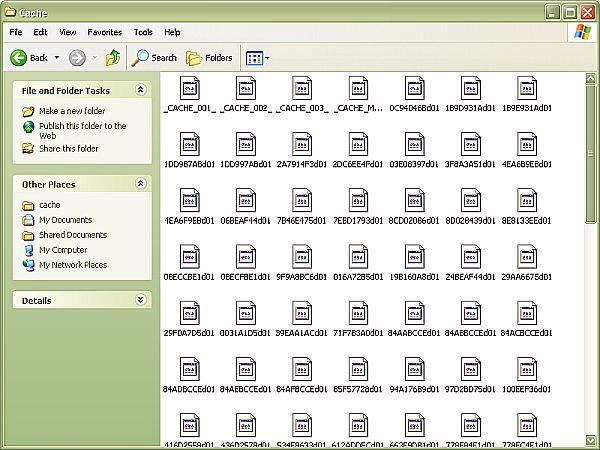Viewport: 600px width, 450px height.
Task: Collapse the File and Folder Tasks panel
Action: (140, 90)
